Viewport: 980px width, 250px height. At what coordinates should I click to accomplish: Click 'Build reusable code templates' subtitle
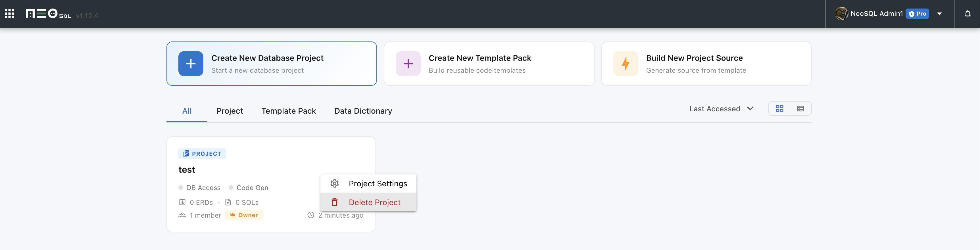click(477, 70)
